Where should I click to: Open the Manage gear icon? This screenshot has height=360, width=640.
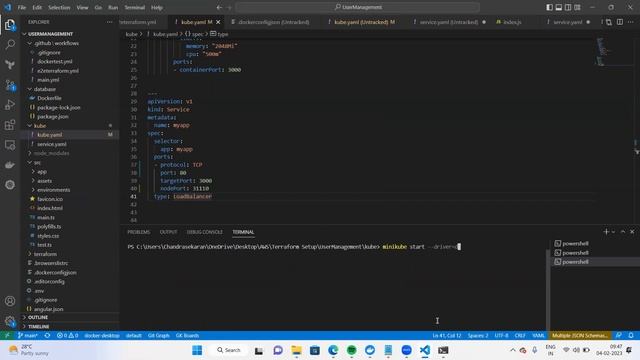10,321
